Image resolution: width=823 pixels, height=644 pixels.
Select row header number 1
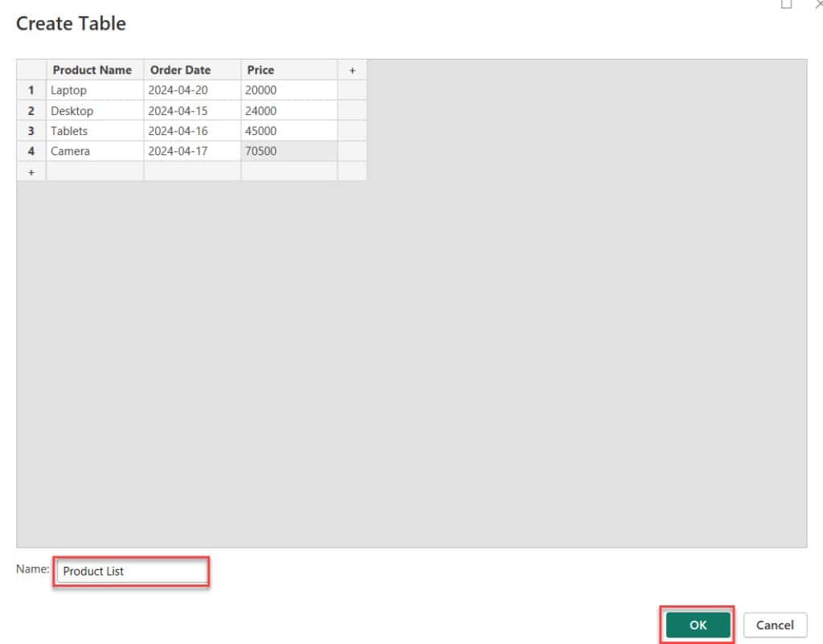[x=31, y=90]
